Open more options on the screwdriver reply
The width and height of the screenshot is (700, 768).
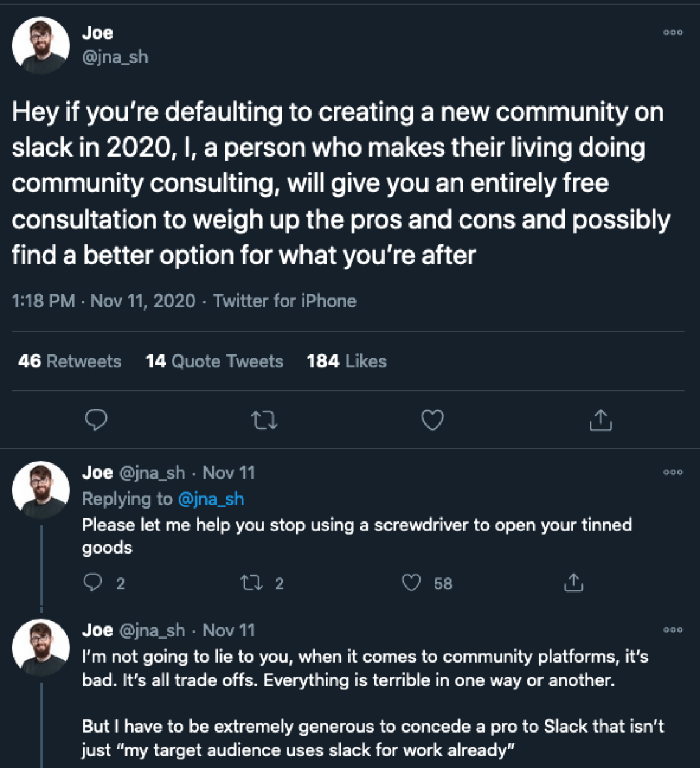coord(673,472)
